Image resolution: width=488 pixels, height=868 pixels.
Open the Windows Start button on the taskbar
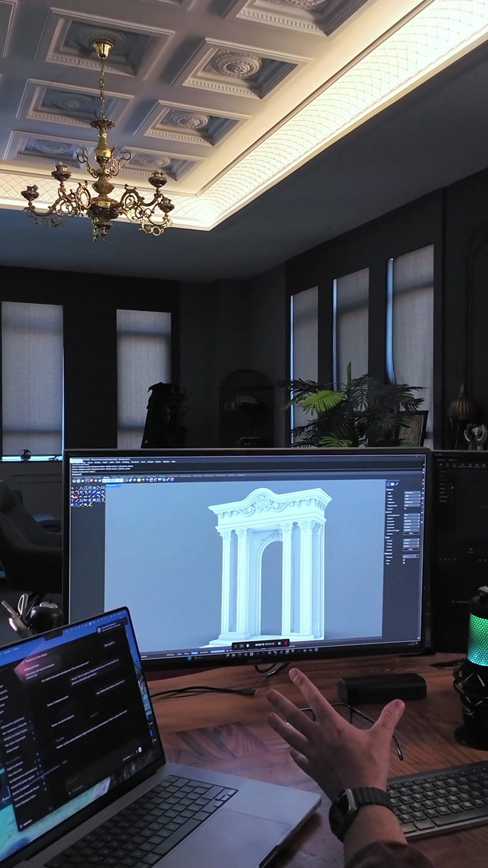[190, 658]
